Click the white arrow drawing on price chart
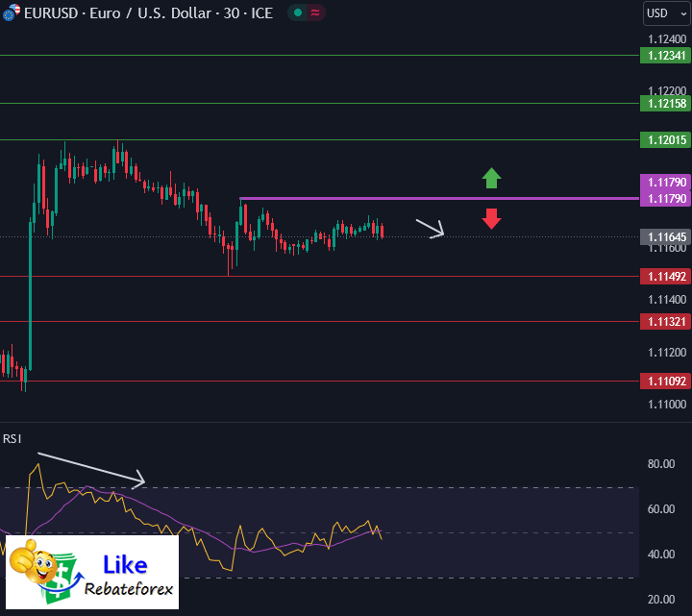The image size is (692, 616). [x=431, y=228]
